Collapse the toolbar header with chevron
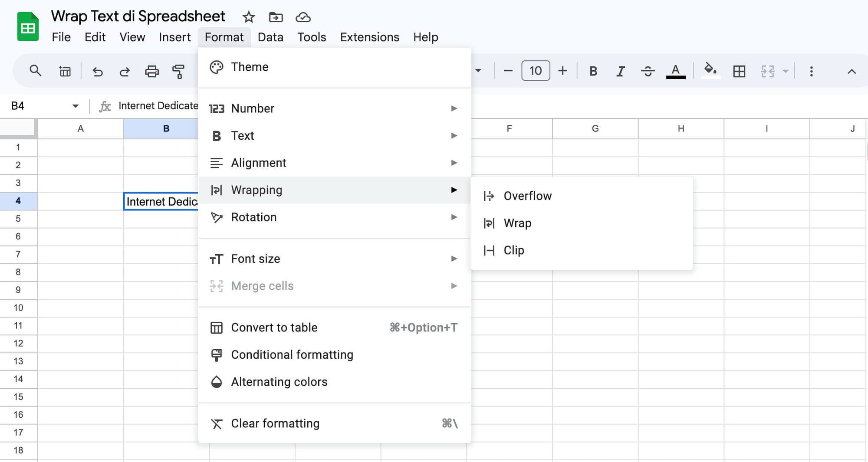The width and height of the screenshot is (868, 462). point(852,72)
